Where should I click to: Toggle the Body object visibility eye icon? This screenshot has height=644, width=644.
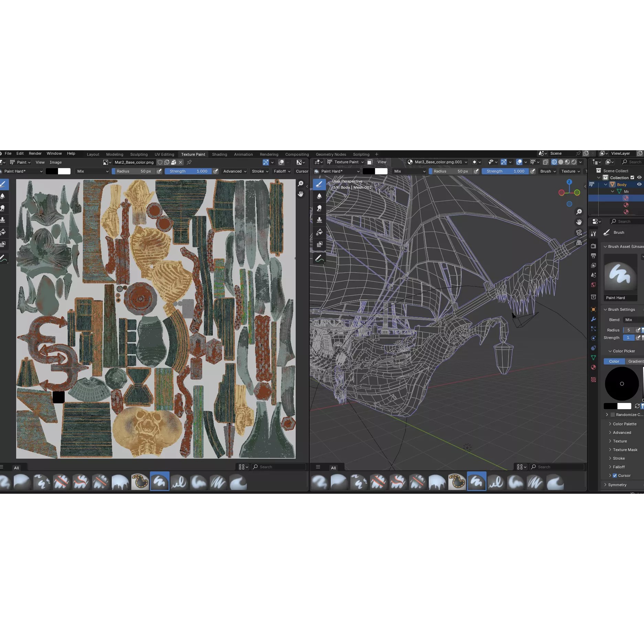639,185
